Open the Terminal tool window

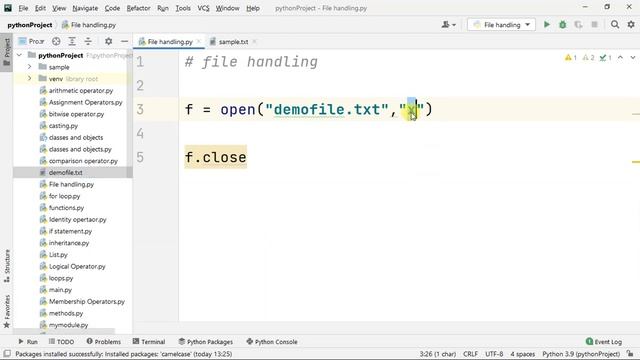(x=149, y=342)
